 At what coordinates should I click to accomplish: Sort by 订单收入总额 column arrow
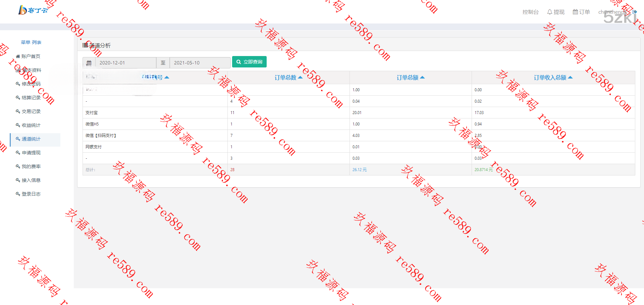point(570,78)
